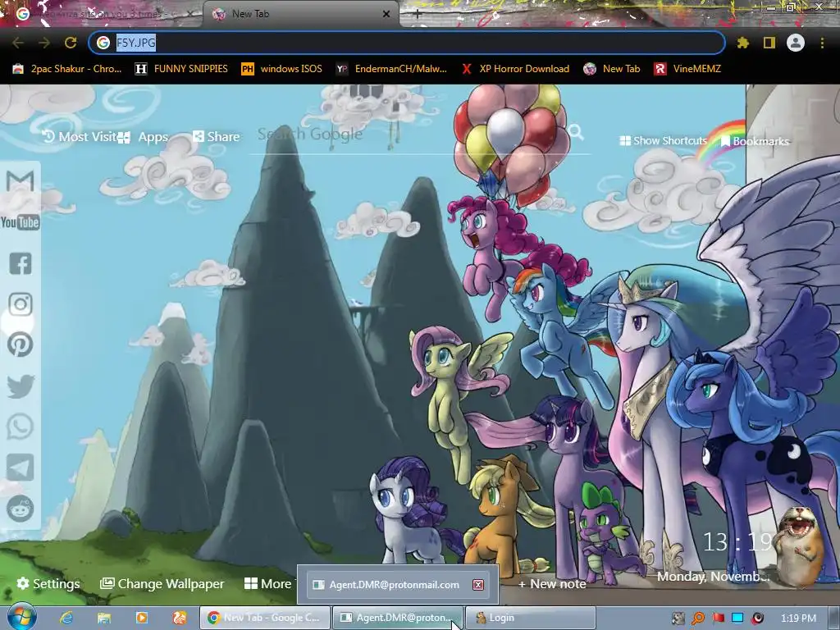Click the blue monitor tray icon
The image size is (840, 630).
point(737,619)
